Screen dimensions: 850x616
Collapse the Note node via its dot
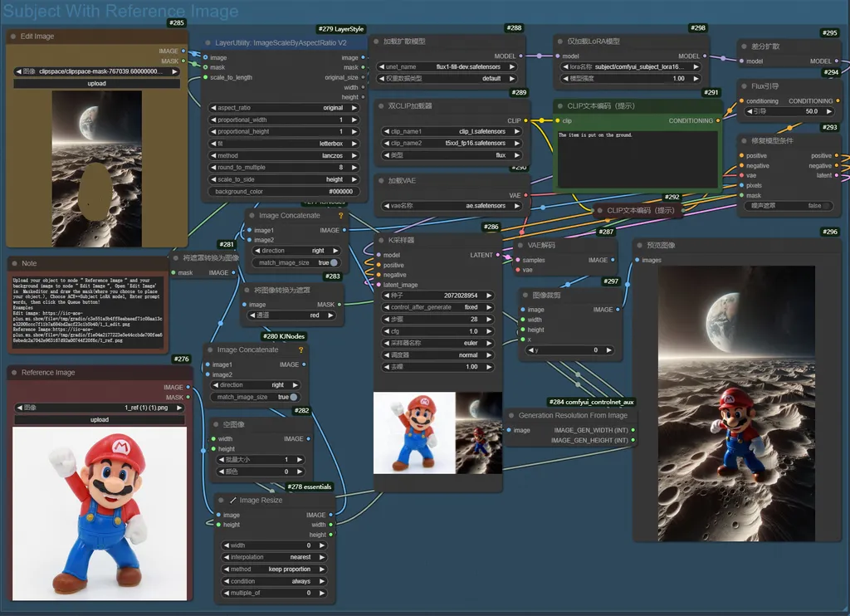(14, 263)
